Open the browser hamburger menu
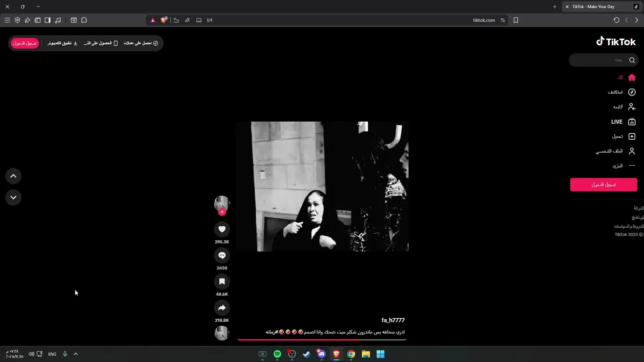The image size is (644, 362). (7, 20)
